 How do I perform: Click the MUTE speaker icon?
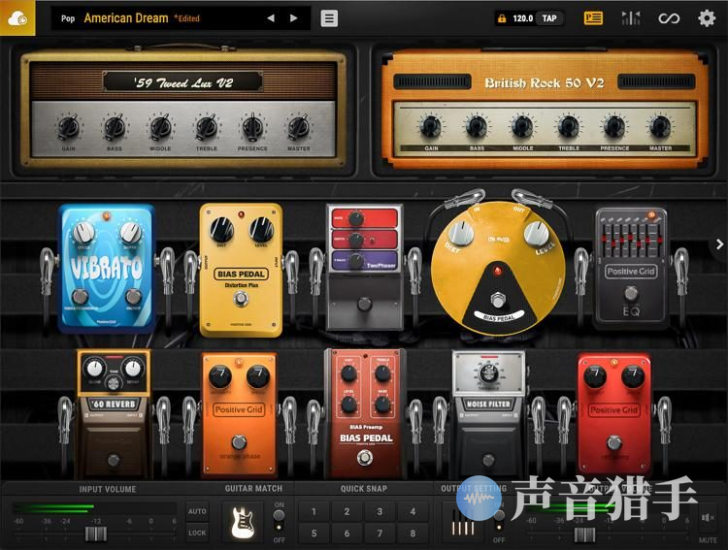point(708,518)
